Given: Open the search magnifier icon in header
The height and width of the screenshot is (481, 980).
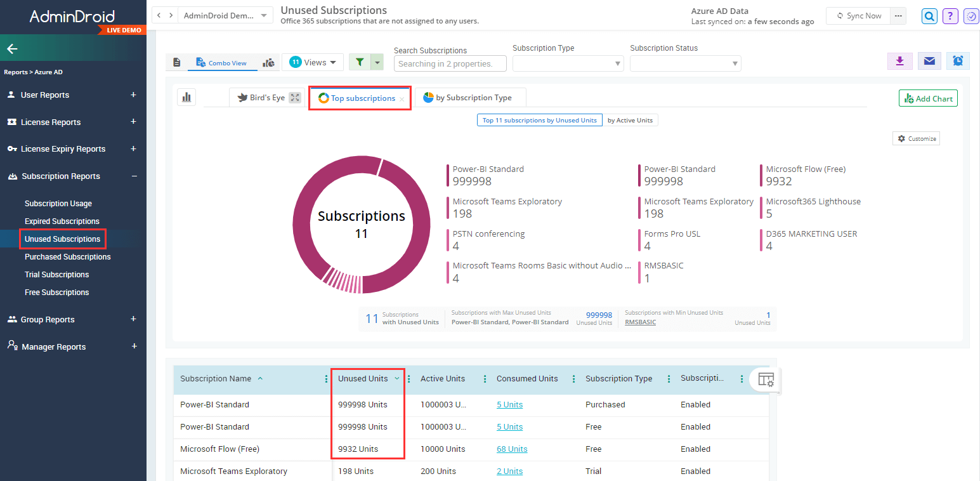Looking at the screenshot, I should point(929,16).
